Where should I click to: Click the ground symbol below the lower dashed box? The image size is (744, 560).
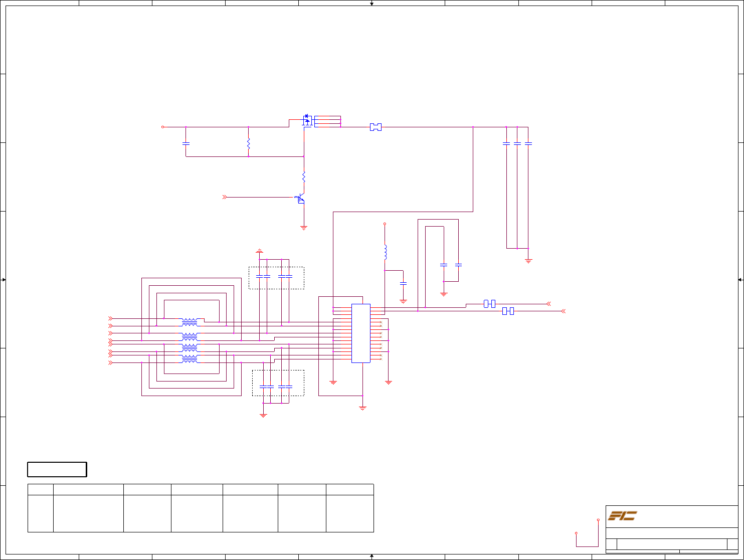pyautogui.click(x=263, y=415)
